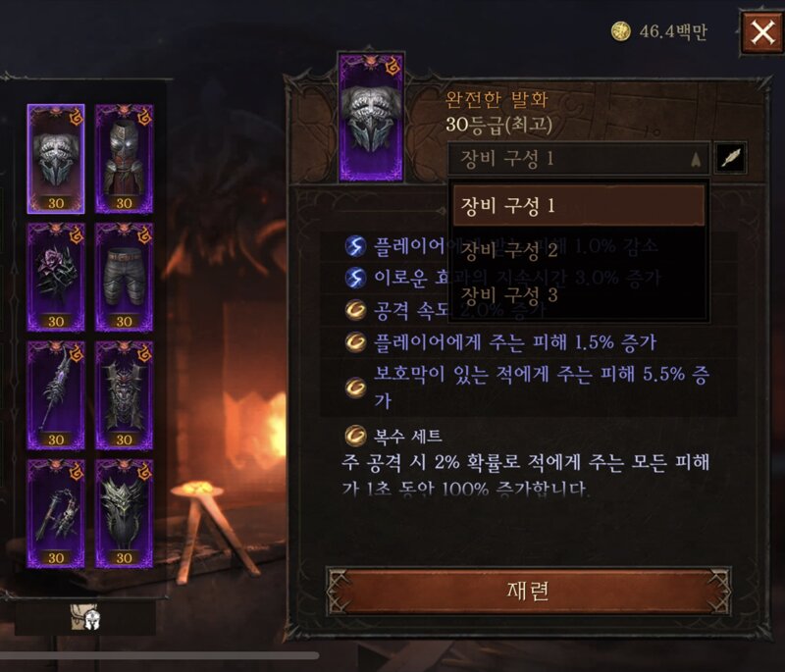Screen dimensions: 785x672
Task: Choose 장비 구성 3 from the list
Action: point(578,294)
